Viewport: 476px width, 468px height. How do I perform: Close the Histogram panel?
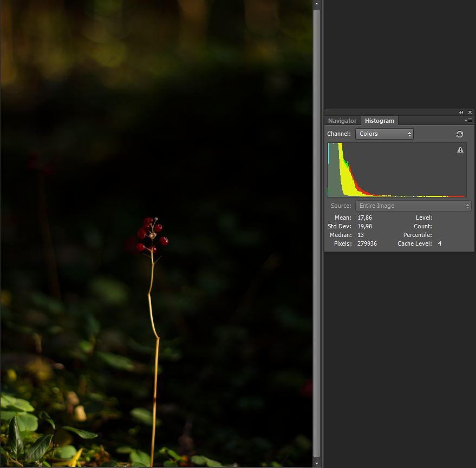(x=470, y=112)
